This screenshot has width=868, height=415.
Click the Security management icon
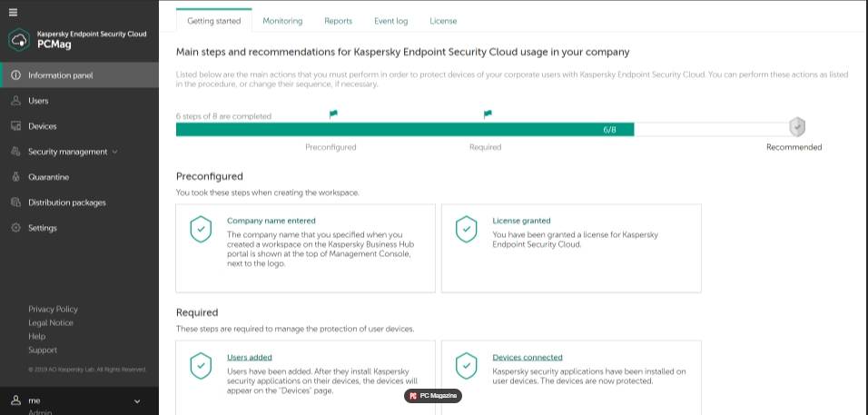(x=16, y=152)
